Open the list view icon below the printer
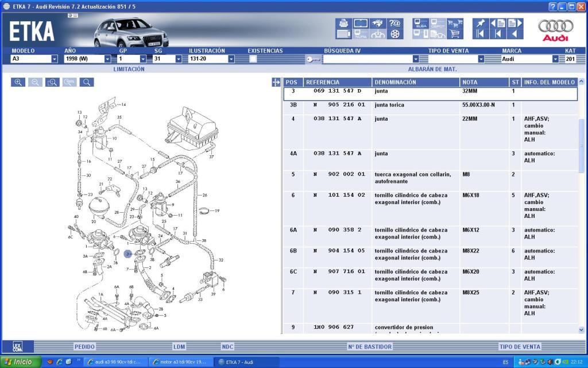This screenshot has height=368, width=588. [x=343, y=34]
